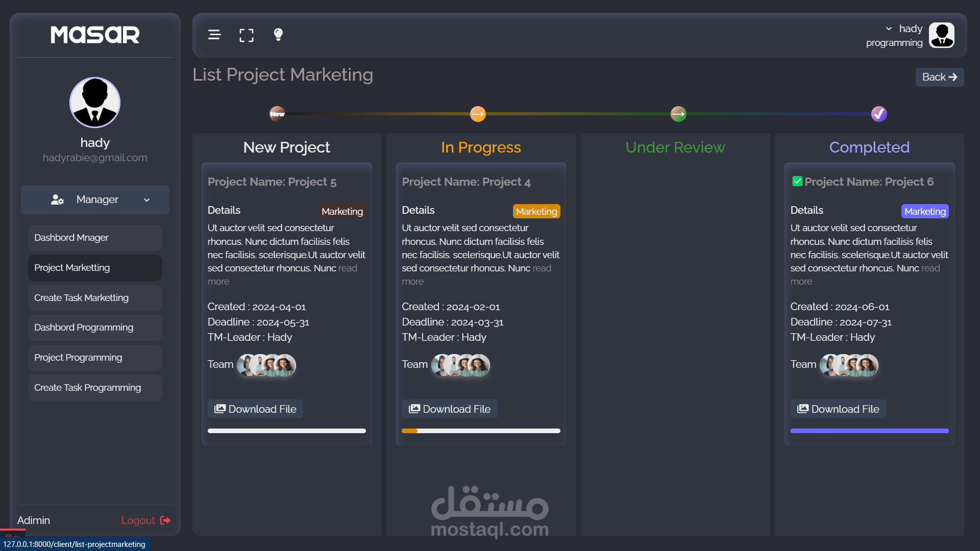Screen dimensions: 980x551
Task: Click the green Under Review stage icon
Action: tap(678, 114)
